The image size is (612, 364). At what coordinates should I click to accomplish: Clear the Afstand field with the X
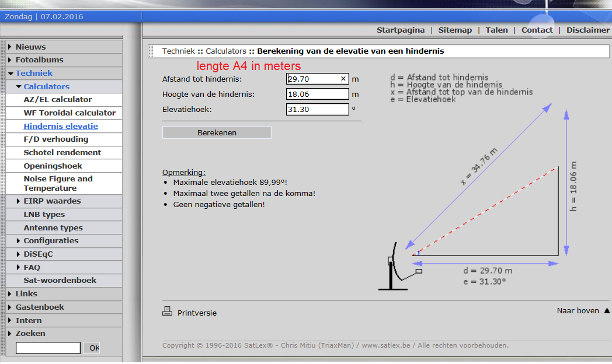[x=343, y=79]
